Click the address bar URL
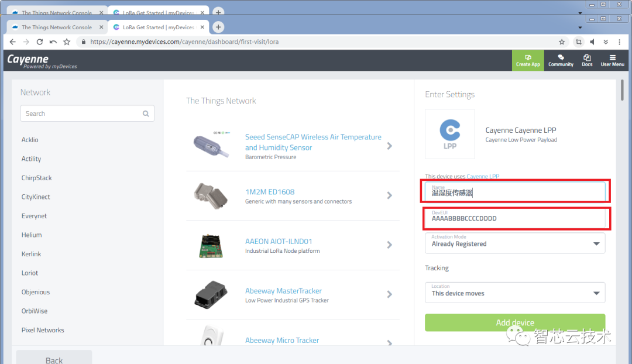632x364 pixels. pyautogui.click(x=184, y=42)
